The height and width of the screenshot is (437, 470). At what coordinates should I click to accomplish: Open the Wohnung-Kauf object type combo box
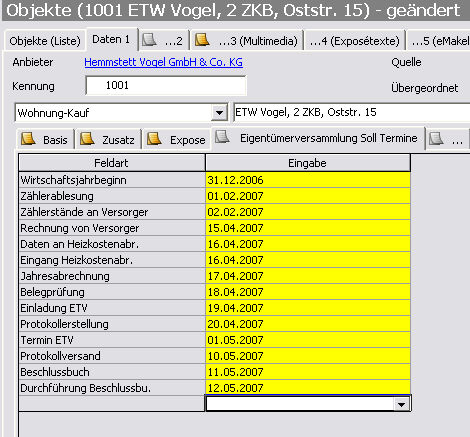coord(121,113)
